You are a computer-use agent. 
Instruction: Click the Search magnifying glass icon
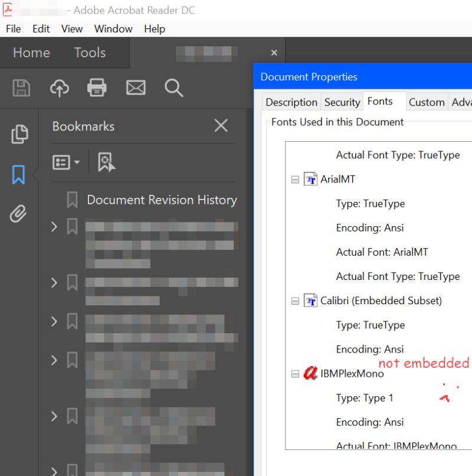173,87
